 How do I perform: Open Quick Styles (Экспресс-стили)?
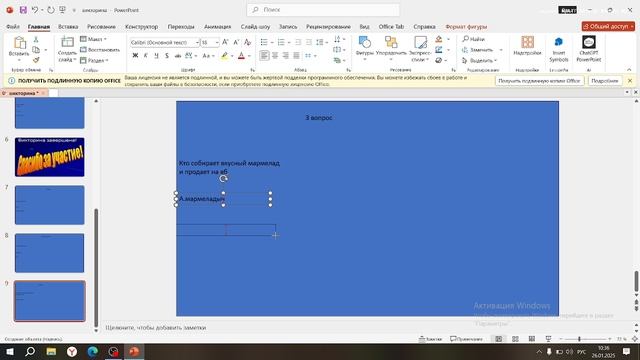click(x=420, y=48)
